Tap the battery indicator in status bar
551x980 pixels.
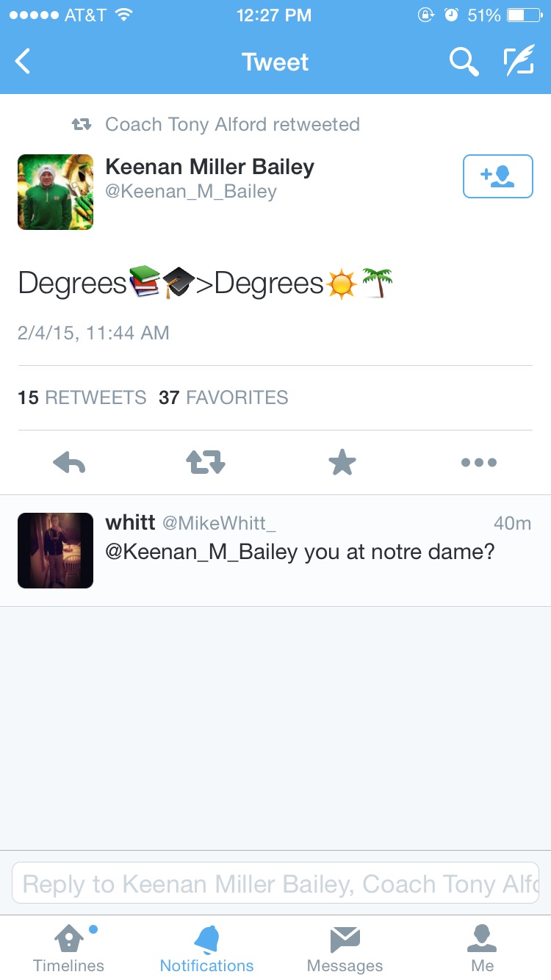pos(524,15)
